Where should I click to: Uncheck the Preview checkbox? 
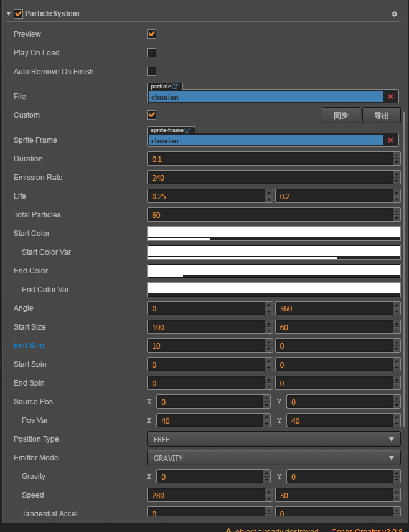click(151, 34)
